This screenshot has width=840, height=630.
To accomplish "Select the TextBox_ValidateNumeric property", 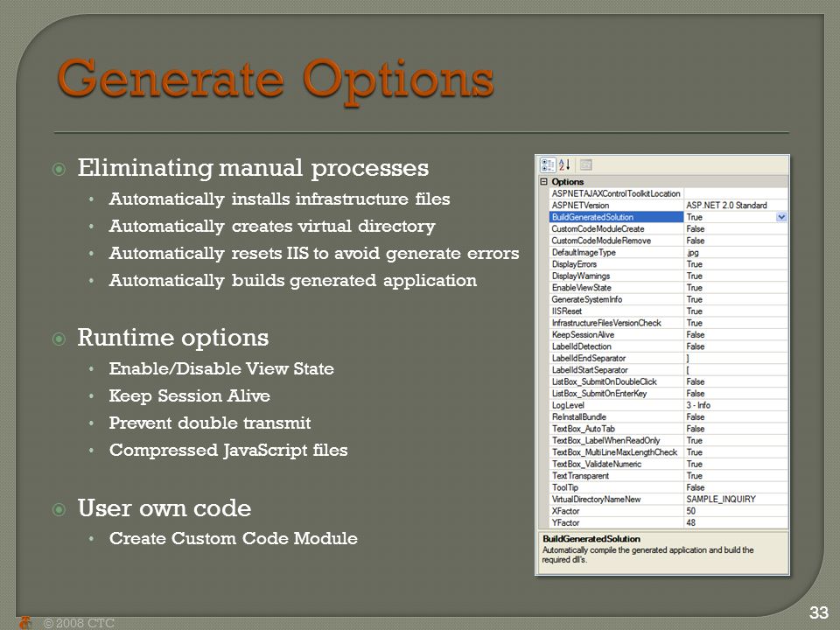I will pyautogui.click(x=616, y=465).
